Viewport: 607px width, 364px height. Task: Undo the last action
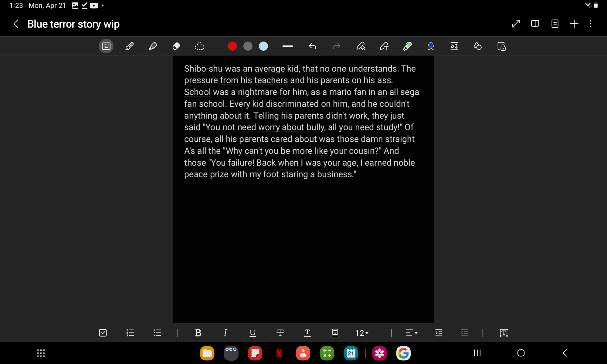tap(312, 46)
